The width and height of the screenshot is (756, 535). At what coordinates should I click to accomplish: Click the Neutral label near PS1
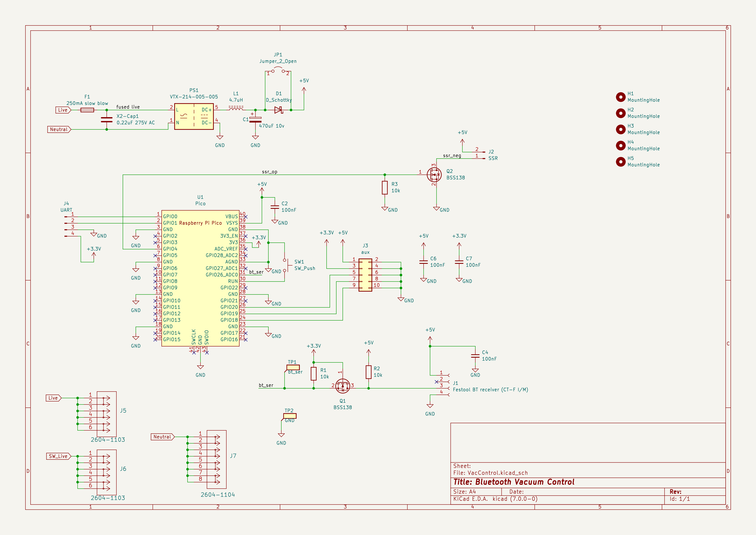click(59, 129)
